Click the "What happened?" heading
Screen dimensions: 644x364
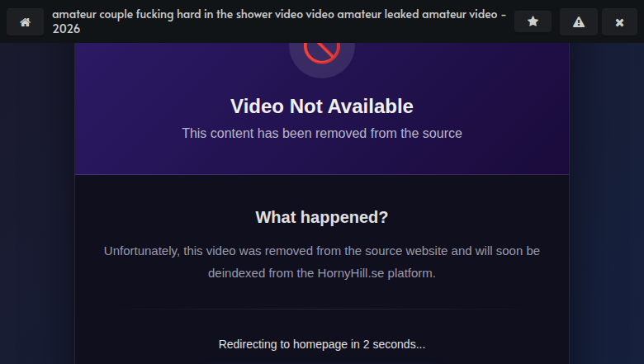(322, 217)
